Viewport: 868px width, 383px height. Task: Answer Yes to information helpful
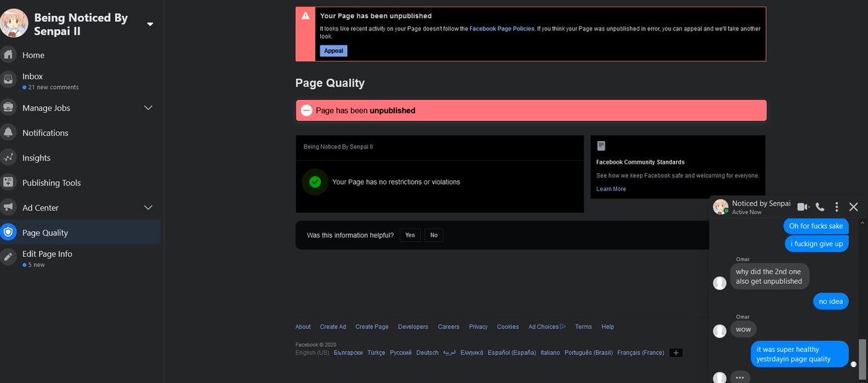tap(410, 235)
